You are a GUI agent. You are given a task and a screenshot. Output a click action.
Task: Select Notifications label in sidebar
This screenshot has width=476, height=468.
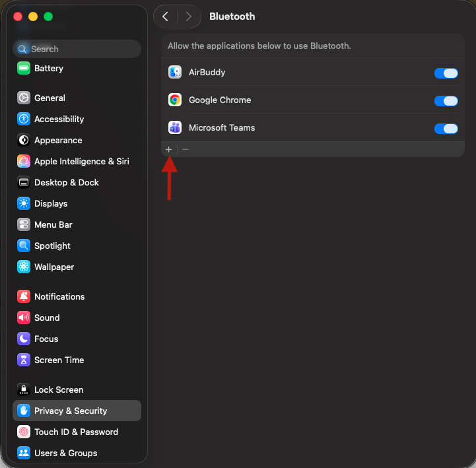(x=59, y=296)
